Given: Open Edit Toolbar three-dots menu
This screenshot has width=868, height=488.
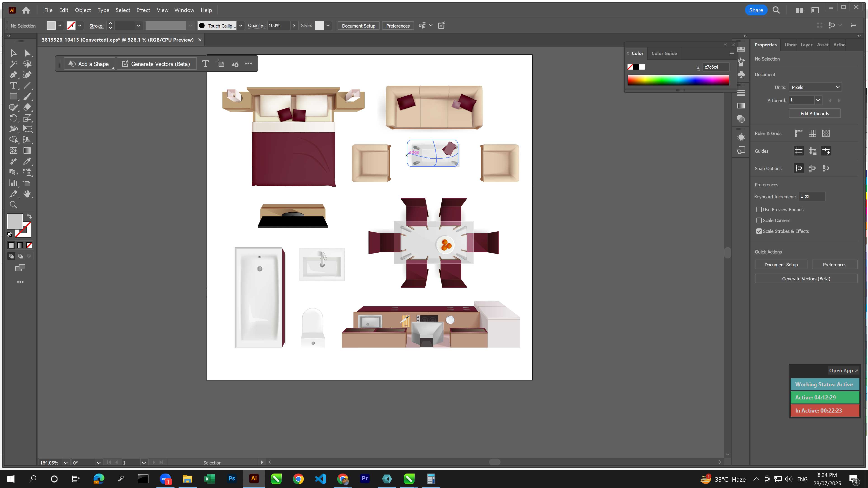Looking at the screenshot, I should [x=20, y=282].
